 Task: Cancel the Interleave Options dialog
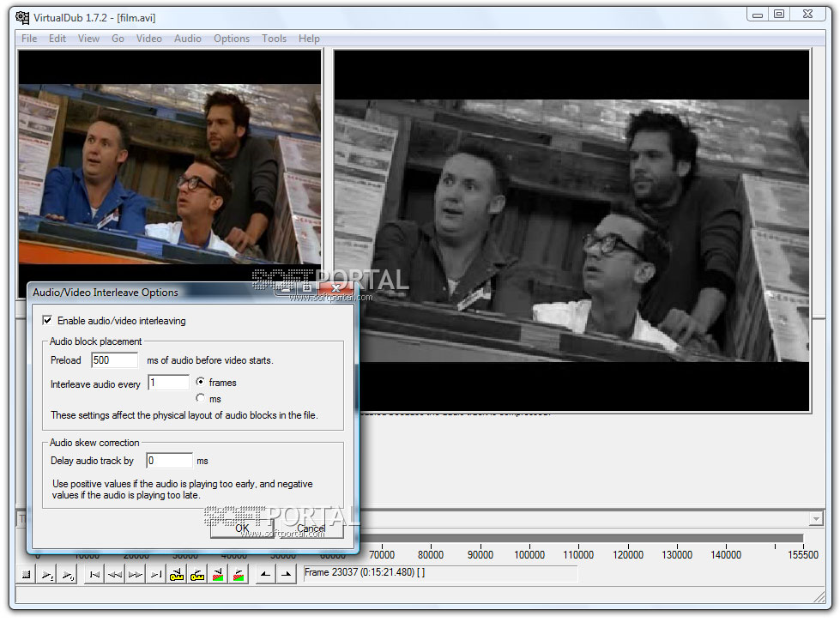(x=311, y=529)
